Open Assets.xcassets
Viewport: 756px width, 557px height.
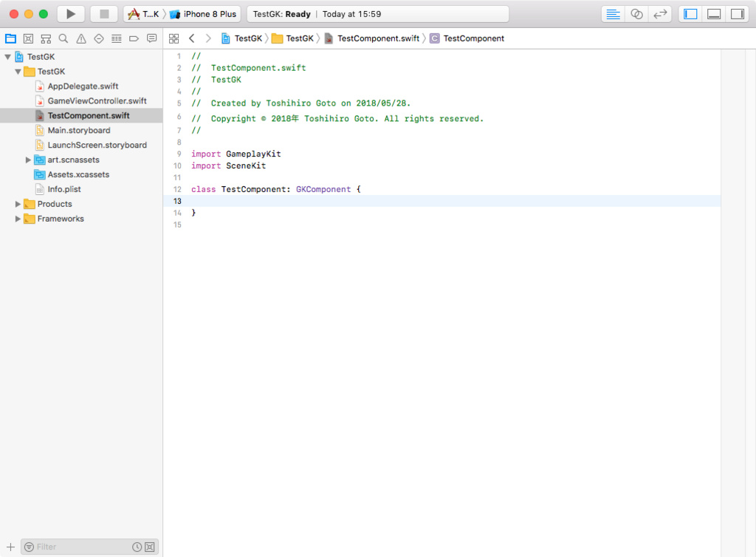tap(81, 174)
